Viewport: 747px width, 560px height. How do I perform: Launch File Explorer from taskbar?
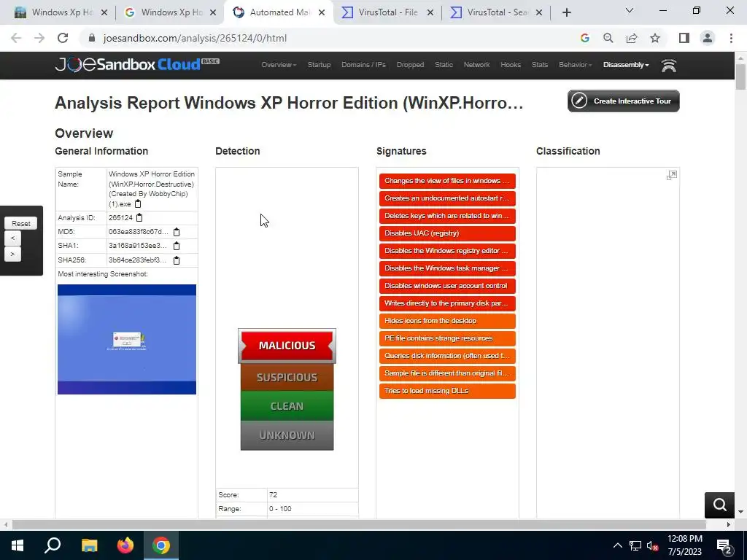(x=89, y=545)
